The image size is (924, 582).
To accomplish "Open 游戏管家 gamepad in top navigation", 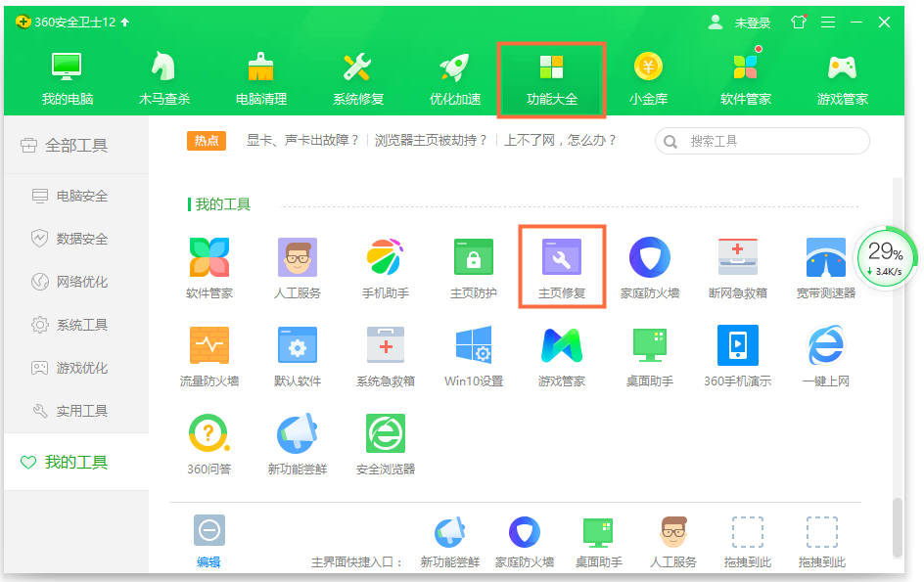I will click(x=842, y=79).
